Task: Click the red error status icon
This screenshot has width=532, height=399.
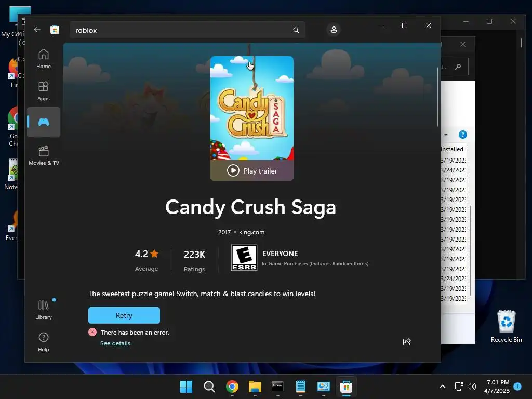Action: coord(92,332)
